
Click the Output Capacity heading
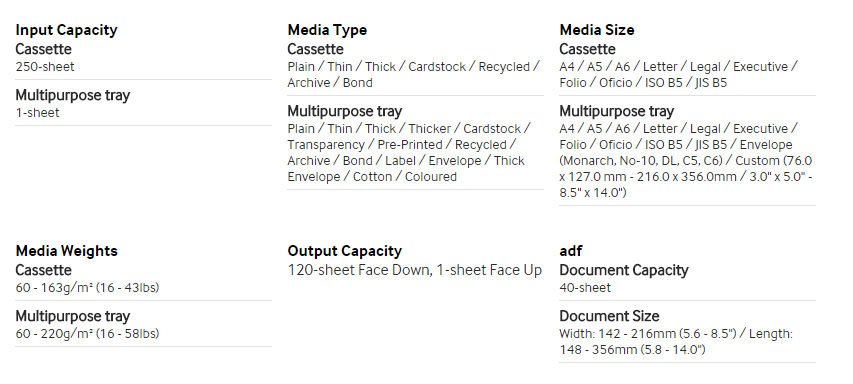(344, 251)
